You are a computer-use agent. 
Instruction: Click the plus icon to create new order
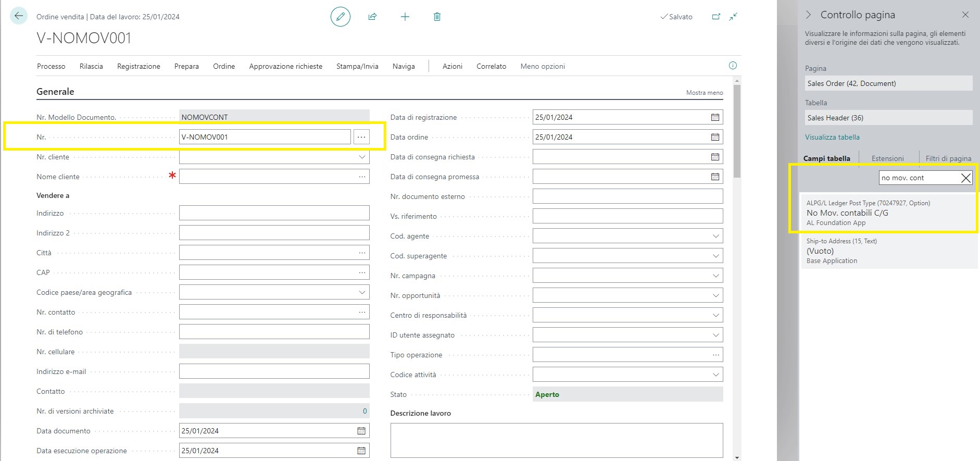tap(405, 17)
